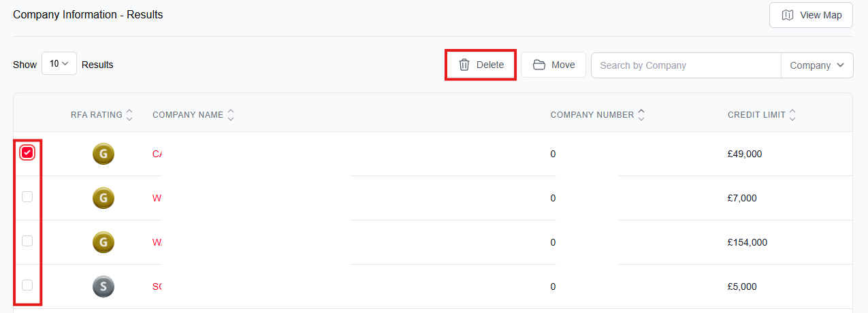
Task: Click the gold G rating icon in £7,000 row
Action: [x=103, y=198]
